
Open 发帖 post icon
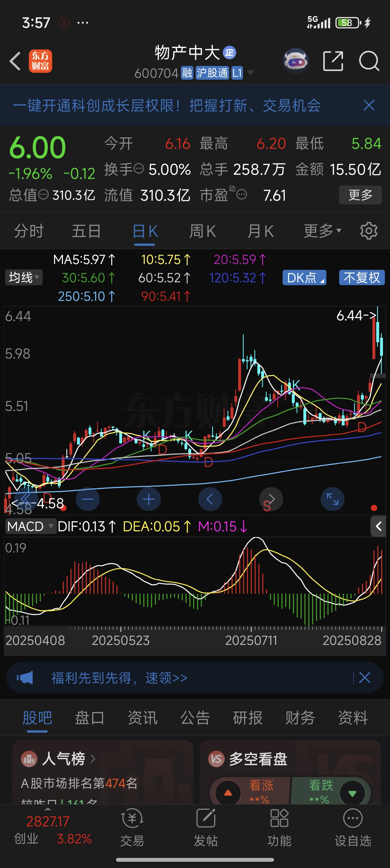[x=206, y=828]
